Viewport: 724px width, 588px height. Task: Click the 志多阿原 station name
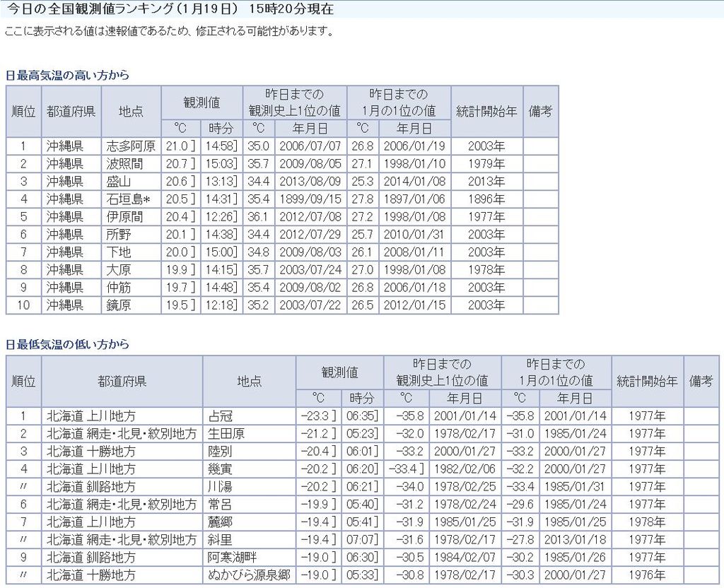point(131,146)
